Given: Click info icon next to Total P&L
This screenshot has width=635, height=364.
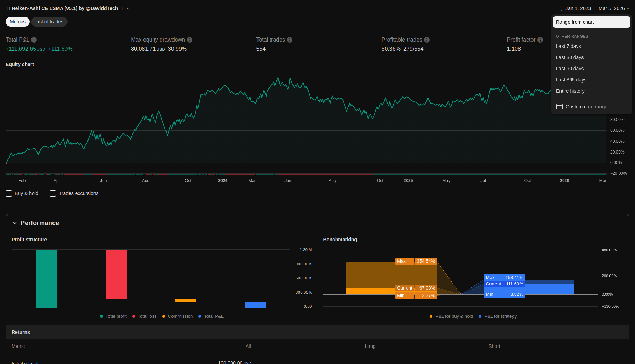Looking at the screenshot, I should [x=34, y=40].
